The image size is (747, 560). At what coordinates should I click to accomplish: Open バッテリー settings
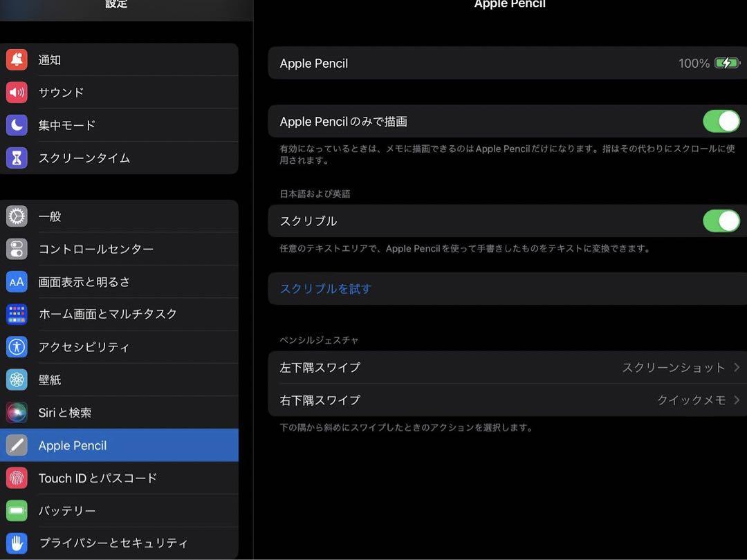(x=119, y=511)
